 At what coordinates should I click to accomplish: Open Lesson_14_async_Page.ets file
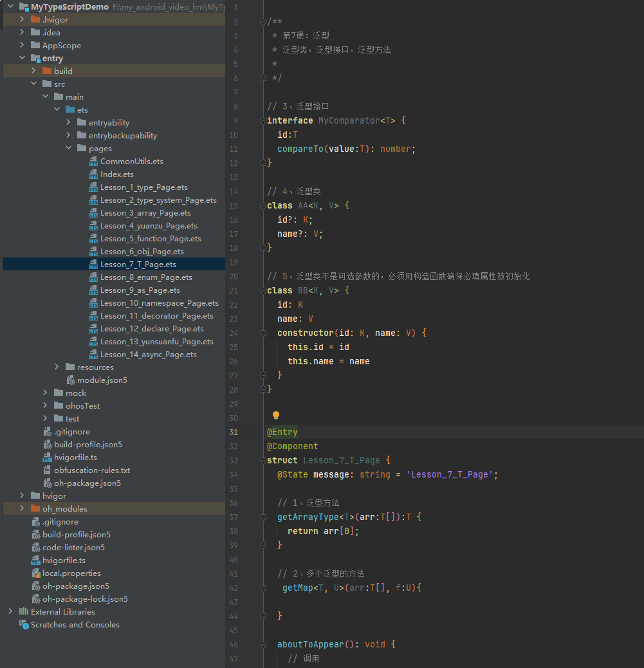(148, 355)
